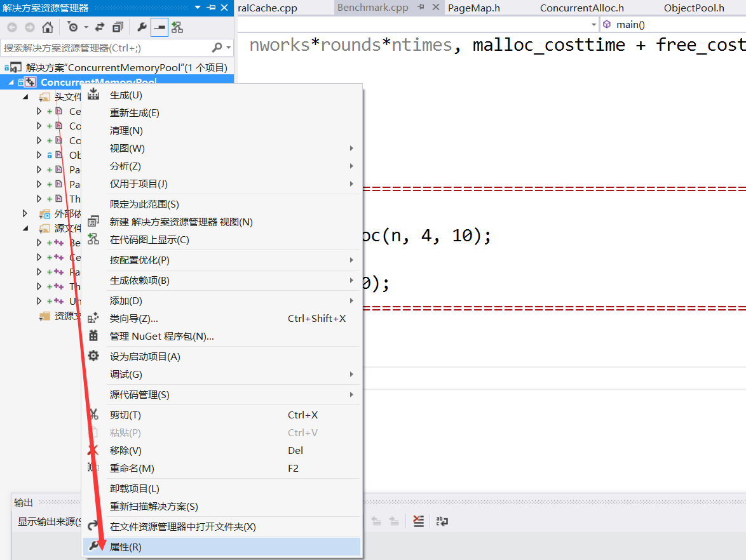Click the Forward navigation arrow in Solution Explorer

29,27
